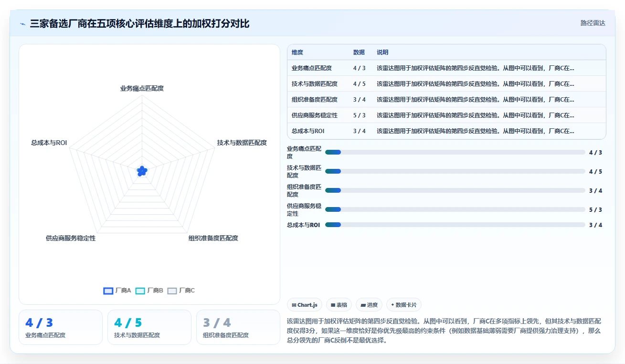The height and width of the screenshot is (364, 625).
Task: Toggle 厂商B legend swatch
Action: tap(140, 291)
